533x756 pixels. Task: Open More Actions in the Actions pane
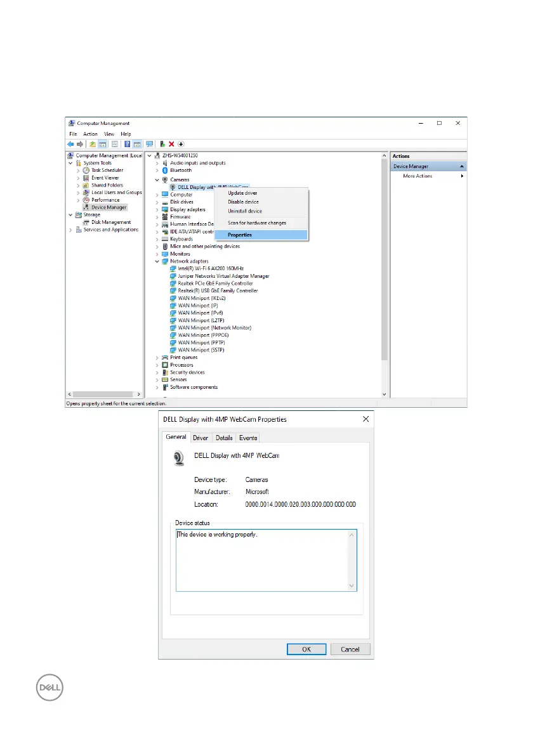428,176
